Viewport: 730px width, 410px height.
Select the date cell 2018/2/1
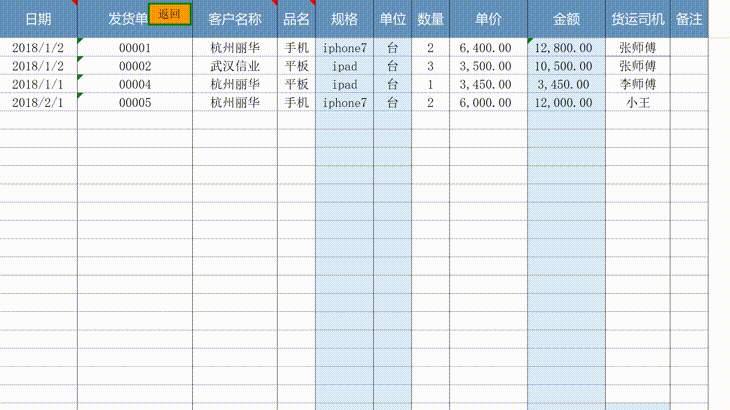pyautogui.click(x=38, y=103)
